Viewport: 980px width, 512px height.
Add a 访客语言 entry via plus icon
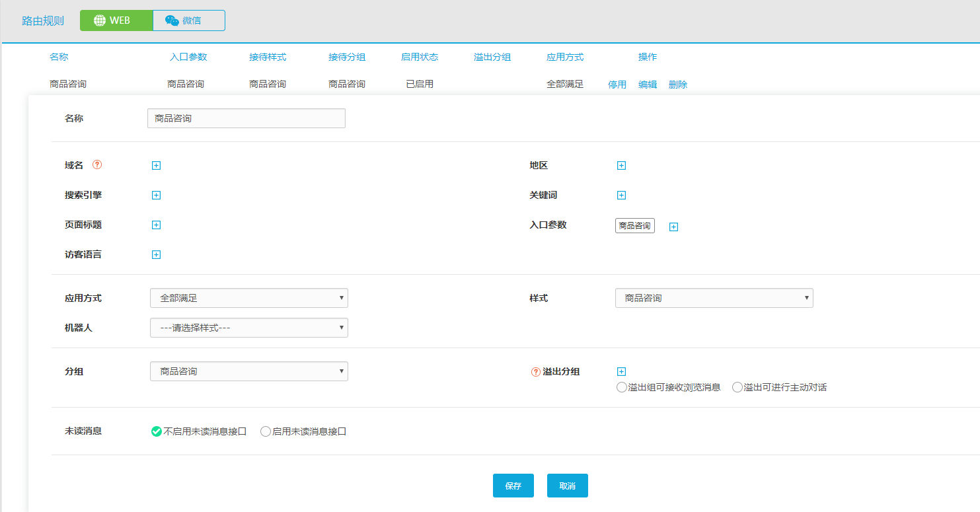tap(156, 255)
